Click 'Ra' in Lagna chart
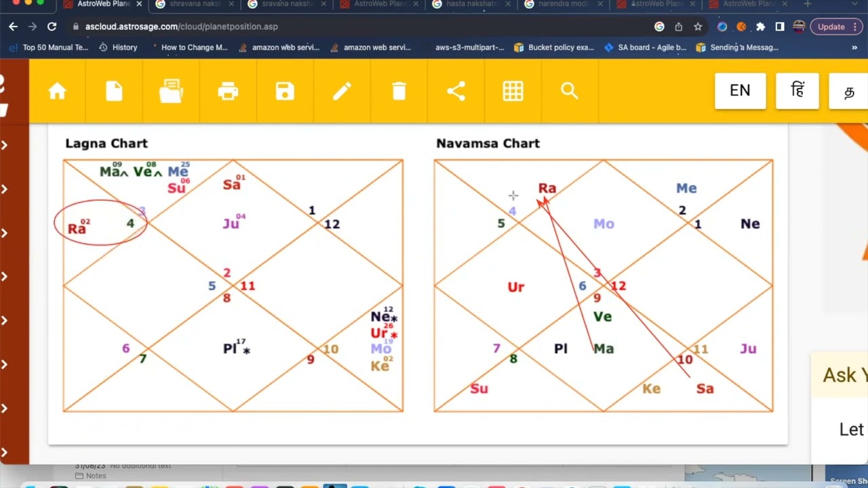Image resolution: width=868 pixels, height=488 pixels. tap(77, 229)
